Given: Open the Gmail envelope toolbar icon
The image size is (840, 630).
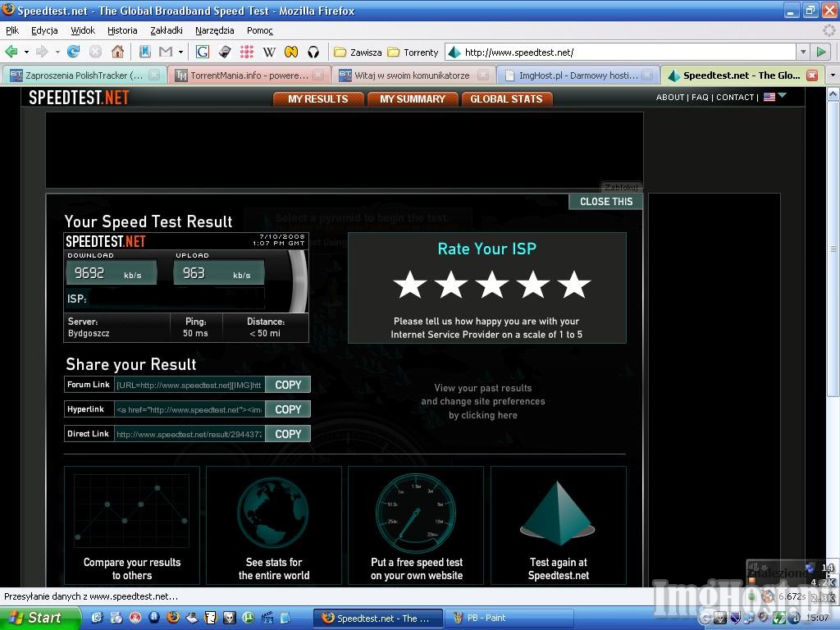Looking at the screenshot, I should tap(166, 52).
